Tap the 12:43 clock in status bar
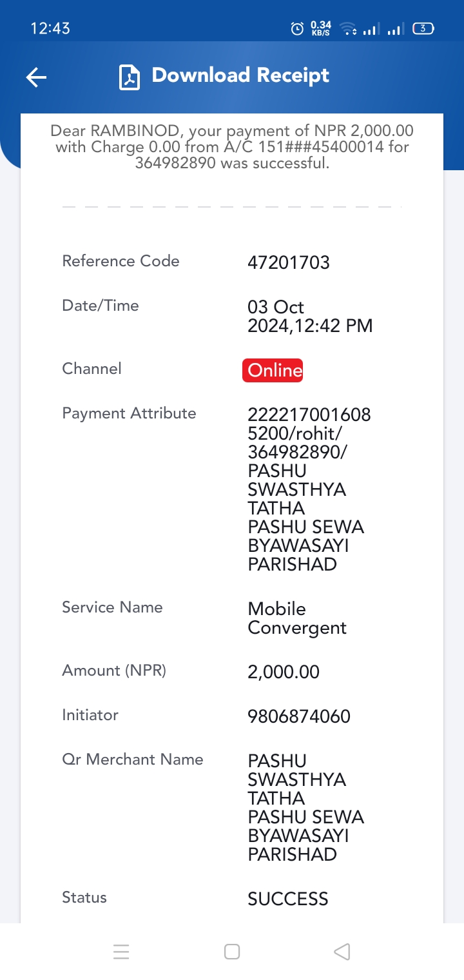This screenshot has width=464, height=980. tap(50, 28)
